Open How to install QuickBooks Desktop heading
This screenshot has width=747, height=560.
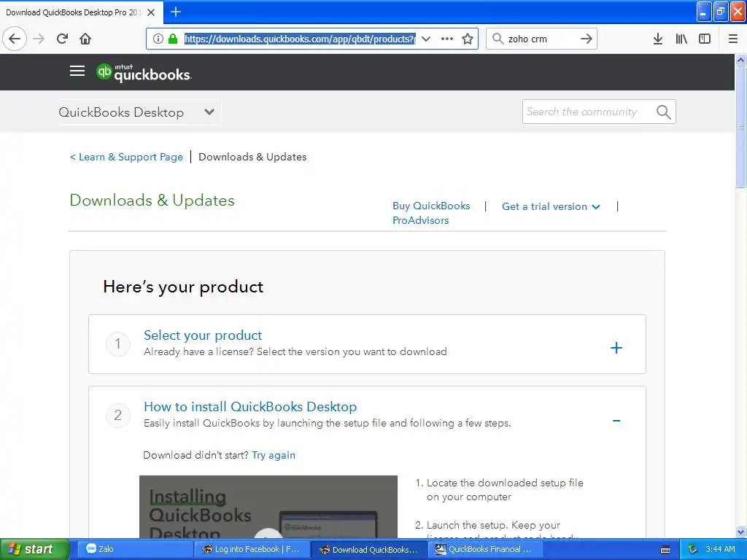pyautogui.click(x=251, y=407)
